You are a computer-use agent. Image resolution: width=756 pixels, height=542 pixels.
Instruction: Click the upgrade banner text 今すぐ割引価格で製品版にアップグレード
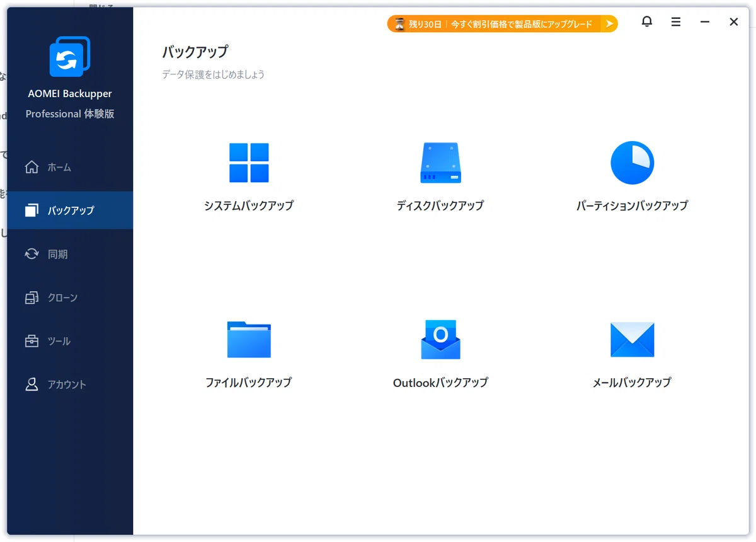pos(522,24)
